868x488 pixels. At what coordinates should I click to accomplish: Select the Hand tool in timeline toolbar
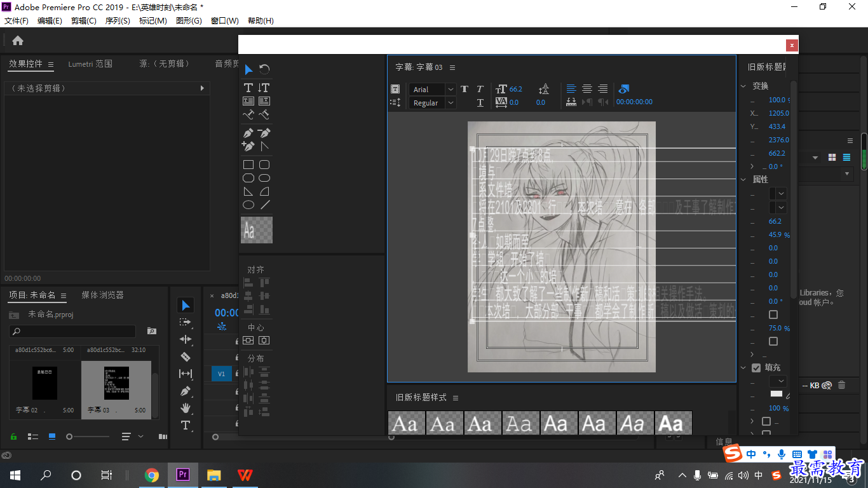pos(186,408)
